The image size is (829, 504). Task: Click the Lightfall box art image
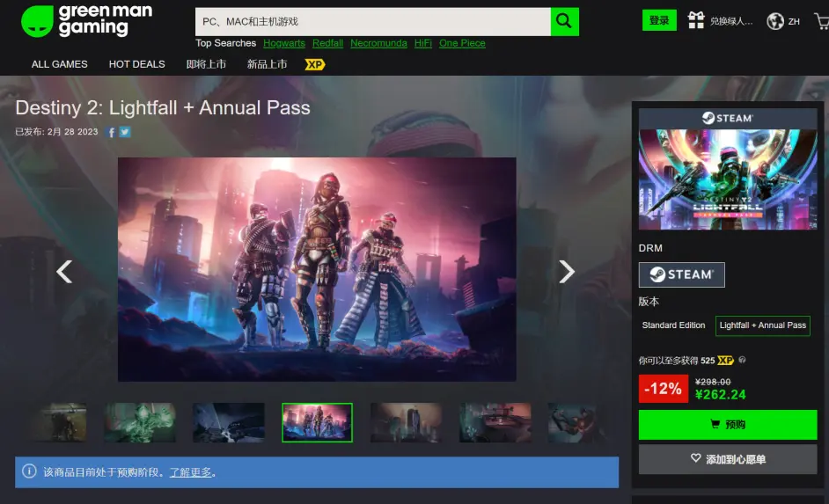728,179
